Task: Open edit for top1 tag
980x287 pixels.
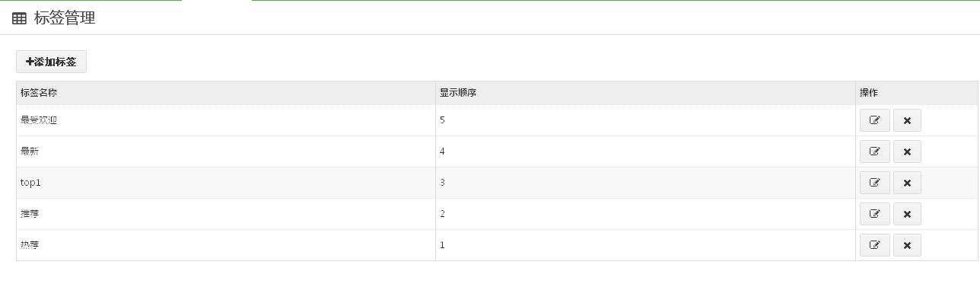Action: point(874,183)
